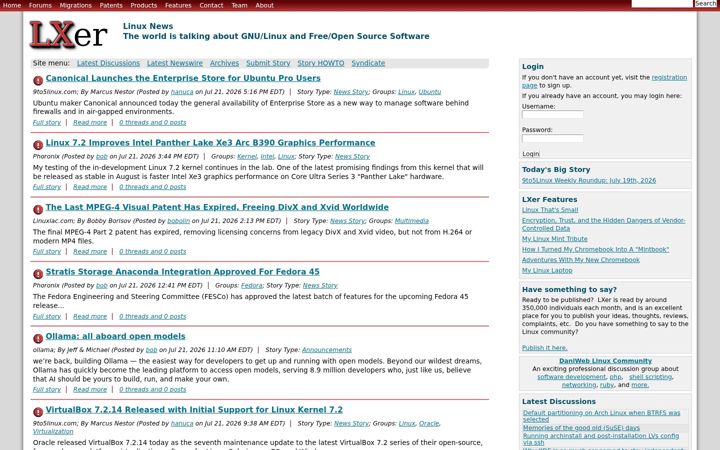Viewport: 720px width, 450px height.
Task: Open Latest Discussions in site menu
Action: (x=108, y=63)
